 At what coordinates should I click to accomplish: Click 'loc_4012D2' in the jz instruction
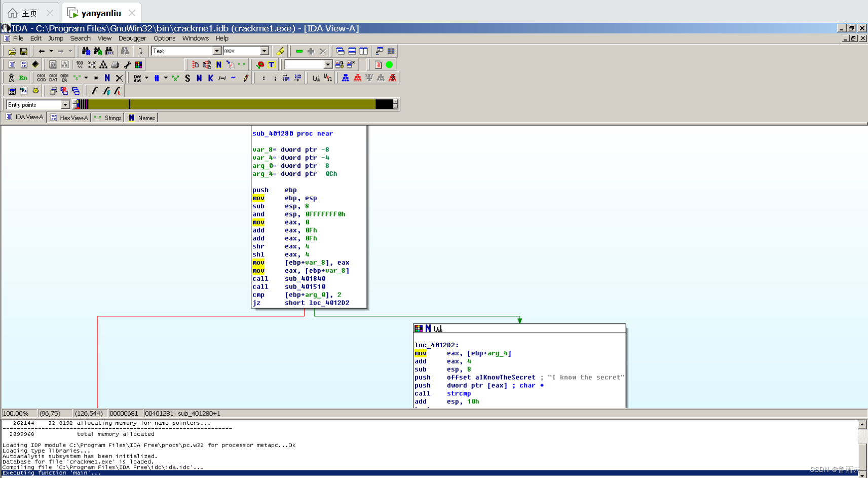pyautogui.click(x=329, y=303)
